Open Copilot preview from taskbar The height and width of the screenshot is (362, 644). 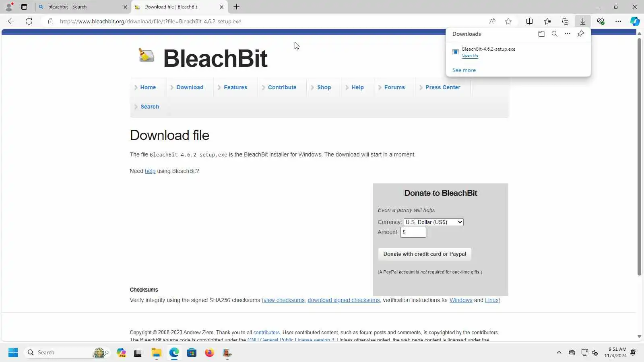pyautogui.click(x=121, y=353)
